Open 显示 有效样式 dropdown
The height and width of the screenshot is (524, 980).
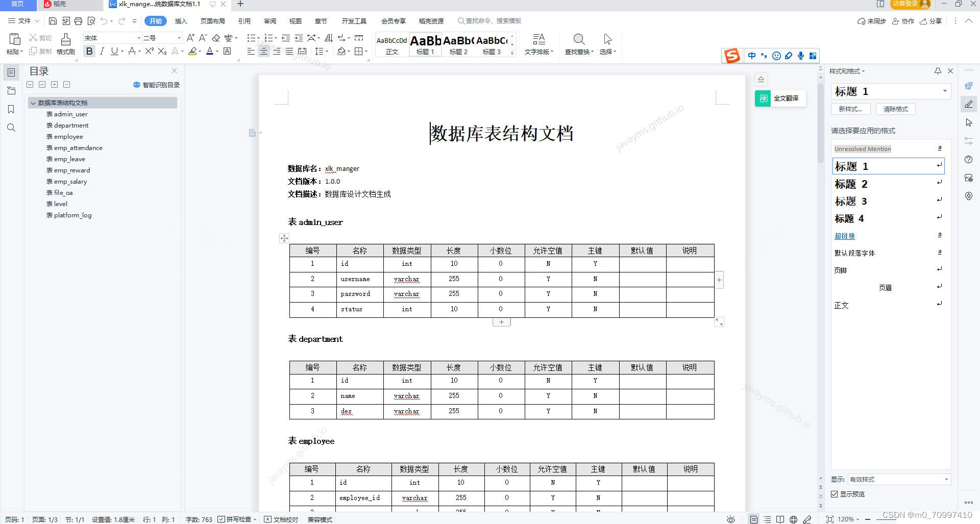coord(899,479)
